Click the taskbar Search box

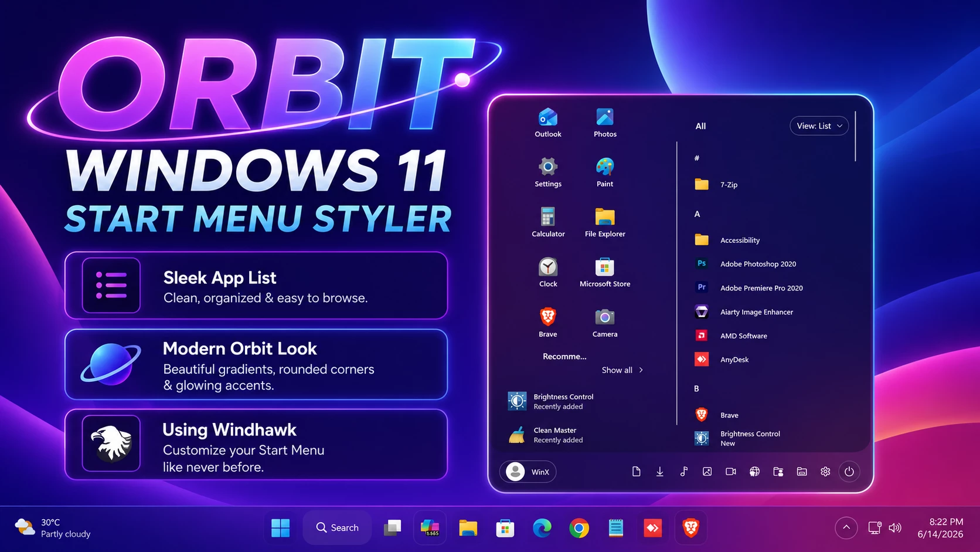tap(337, 528)
